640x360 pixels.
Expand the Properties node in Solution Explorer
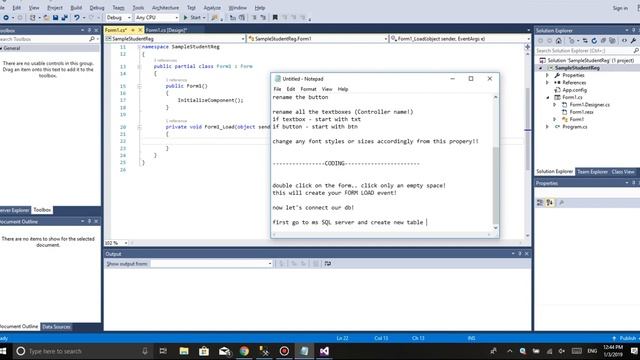pos(547,76)
